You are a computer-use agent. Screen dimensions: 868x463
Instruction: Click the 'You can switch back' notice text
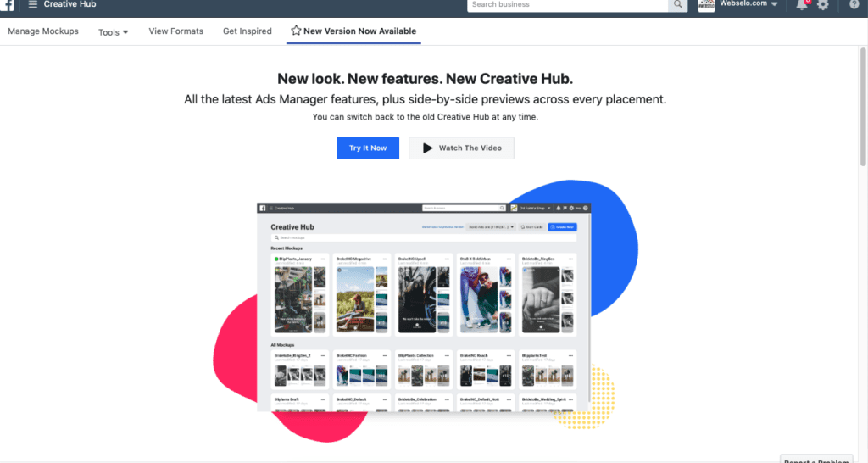426,117
